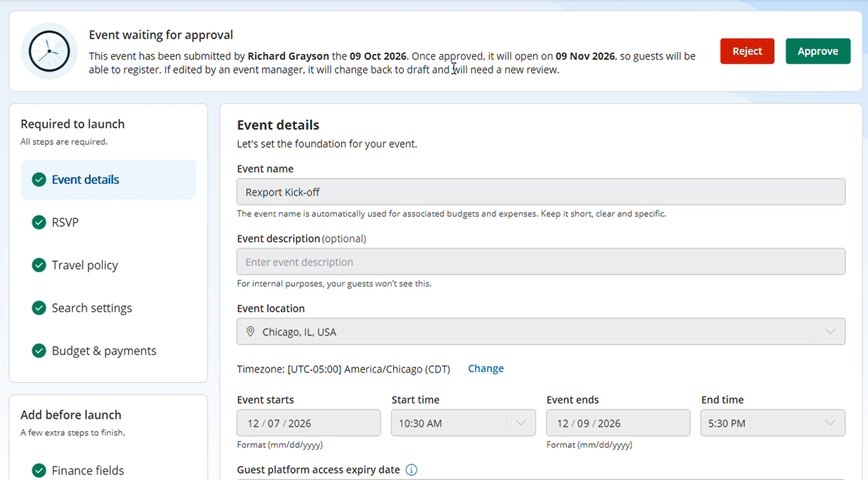Viewport: 868px width, 480px height.
Task: Click the green checkmark beside Budget & payments
Action: click(39, 351)
